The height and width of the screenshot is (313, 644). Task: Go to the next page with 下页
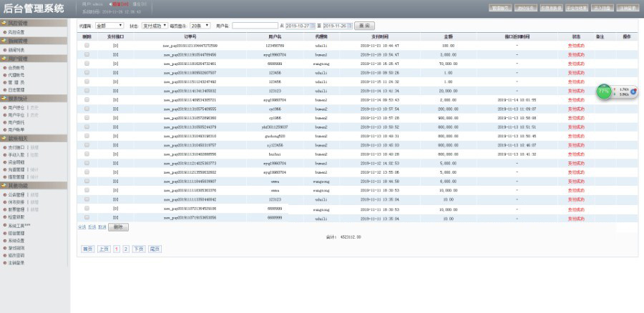point(138,249)
